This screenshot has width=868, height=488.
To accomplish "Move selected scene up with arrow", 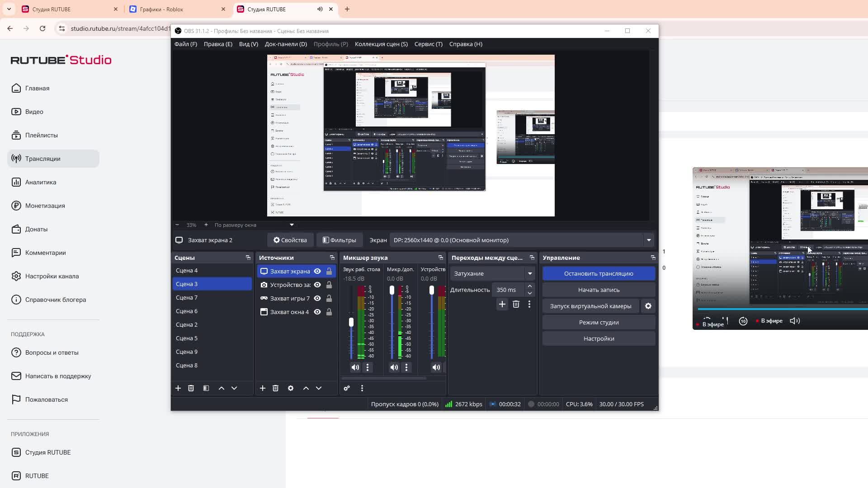I will coord(222,388).
